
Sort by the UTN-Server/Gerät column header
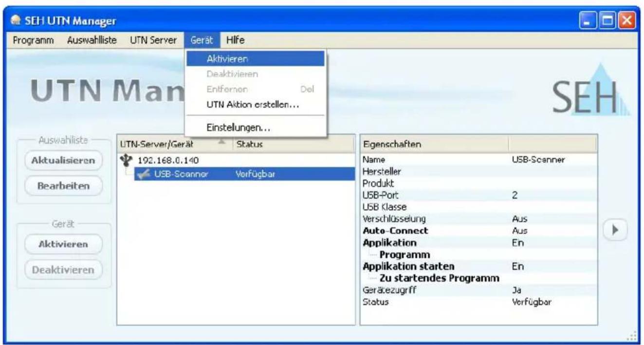(x=174, y=145)
